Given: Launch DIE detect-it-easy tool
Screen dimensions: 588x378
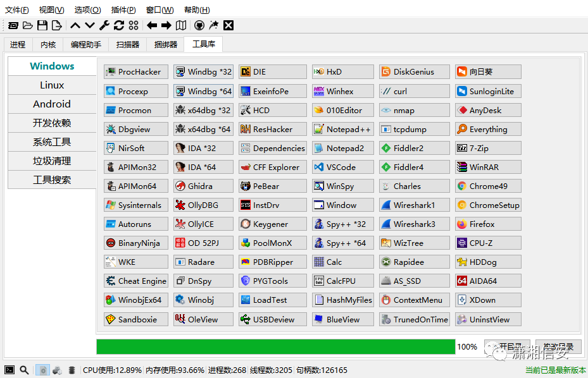Looking at the screenshot, I should pyautogui.click(x=273, y=71).
